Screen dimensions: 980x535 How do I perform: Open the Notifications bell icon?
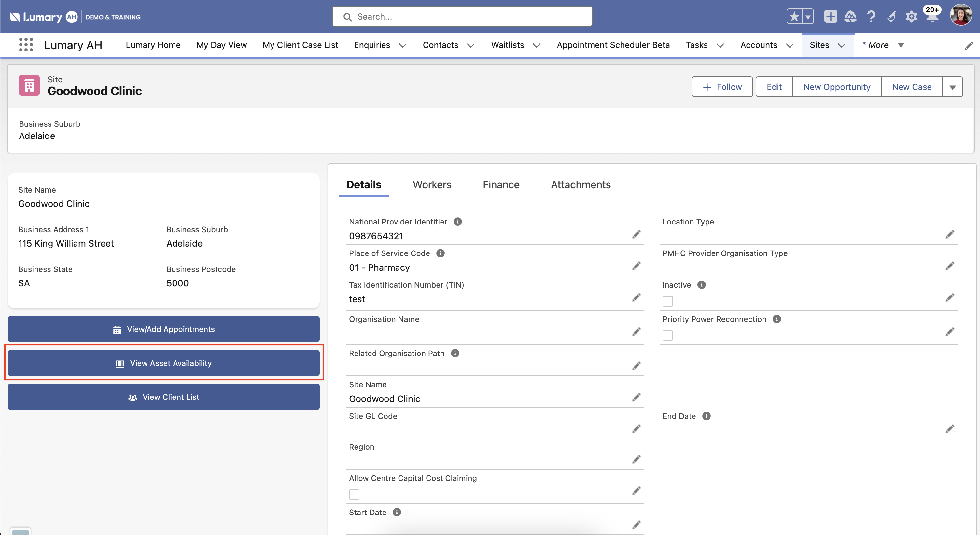coord(932,18)
